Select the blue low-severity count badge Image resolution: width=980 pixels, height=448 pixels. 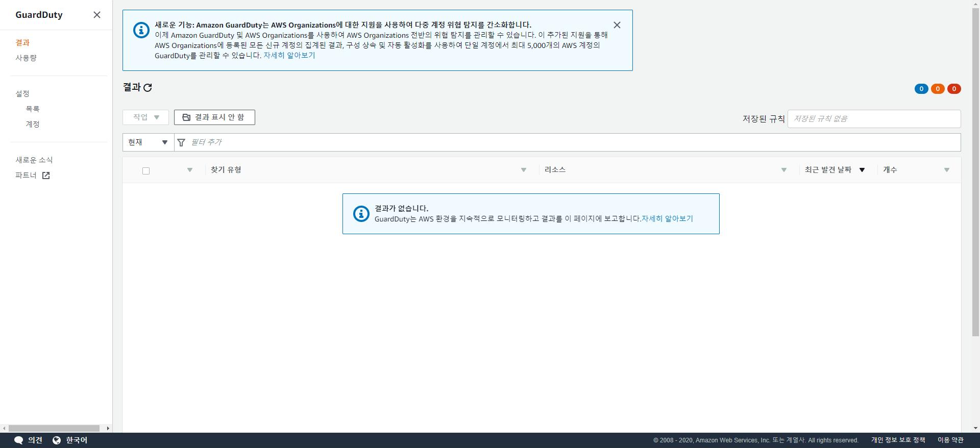click(x=921, y=89)
